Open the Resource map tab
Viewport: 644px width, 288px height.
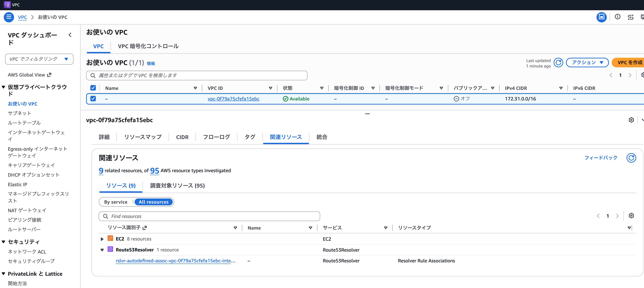coord(143,137)
